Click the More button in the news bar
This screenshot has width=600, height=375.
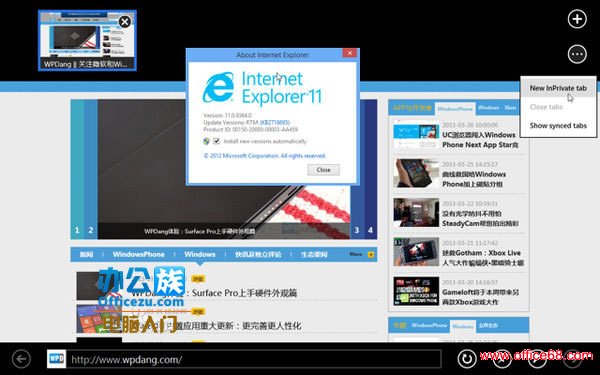pos(362,254)
